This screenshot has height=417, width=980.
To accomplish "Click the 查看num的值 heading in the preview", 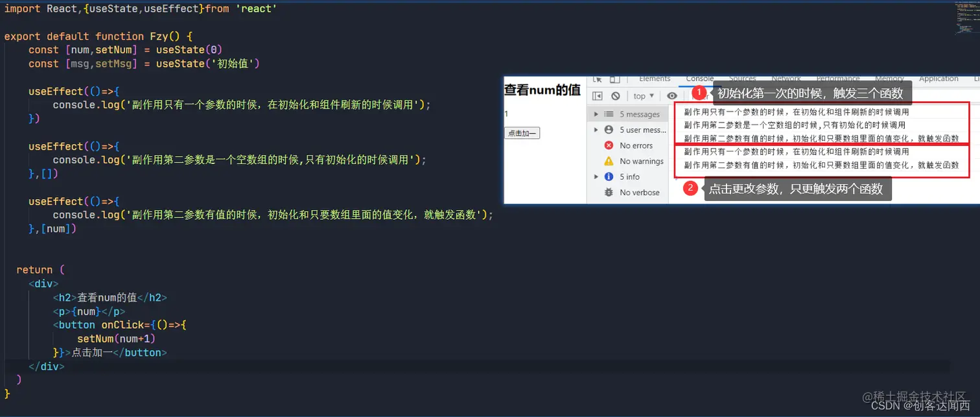I will click(542, 90).
